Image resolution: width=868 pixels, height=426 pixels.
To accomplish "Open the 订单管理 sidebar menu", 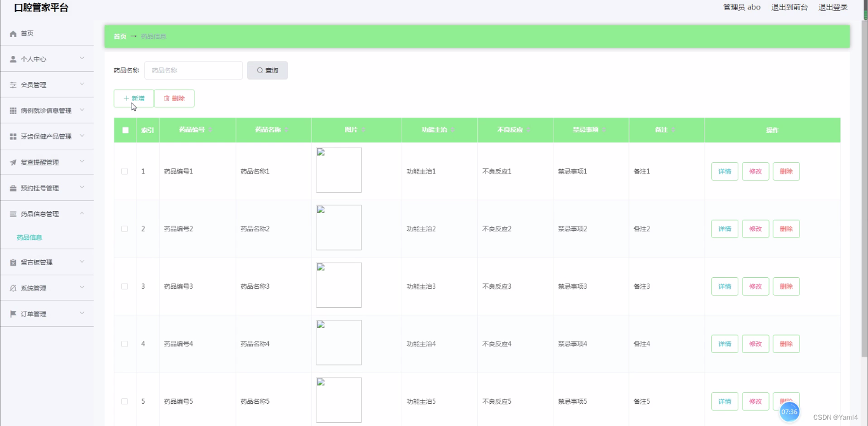I will (47, 314).
